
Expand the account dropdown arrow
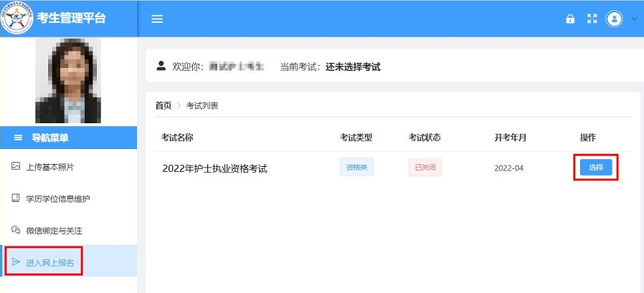coord(633,19)
